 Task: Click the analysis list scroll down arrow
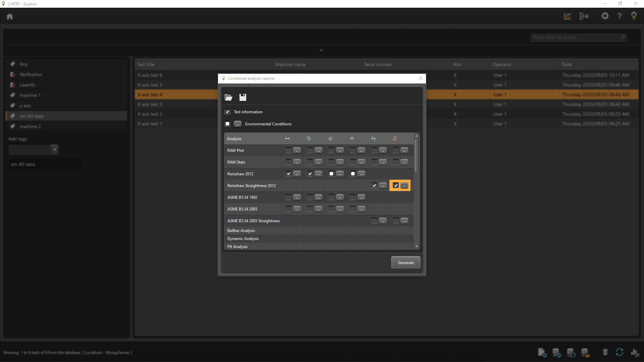point(417,246)
